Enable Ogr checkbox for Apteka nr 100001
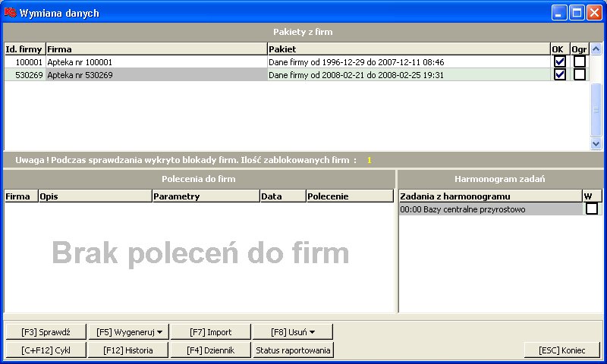 click(x=580, y=61)
